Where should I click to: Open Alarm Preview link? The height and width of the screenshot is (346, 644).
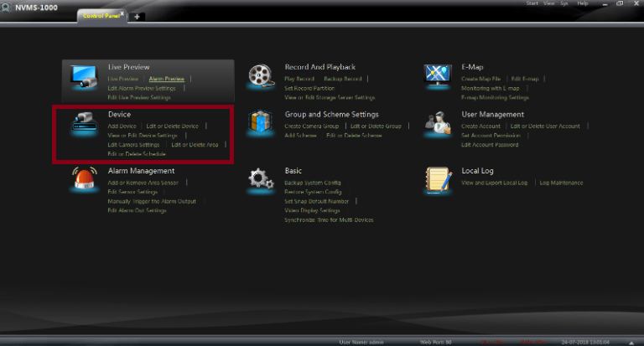point(167,79)
